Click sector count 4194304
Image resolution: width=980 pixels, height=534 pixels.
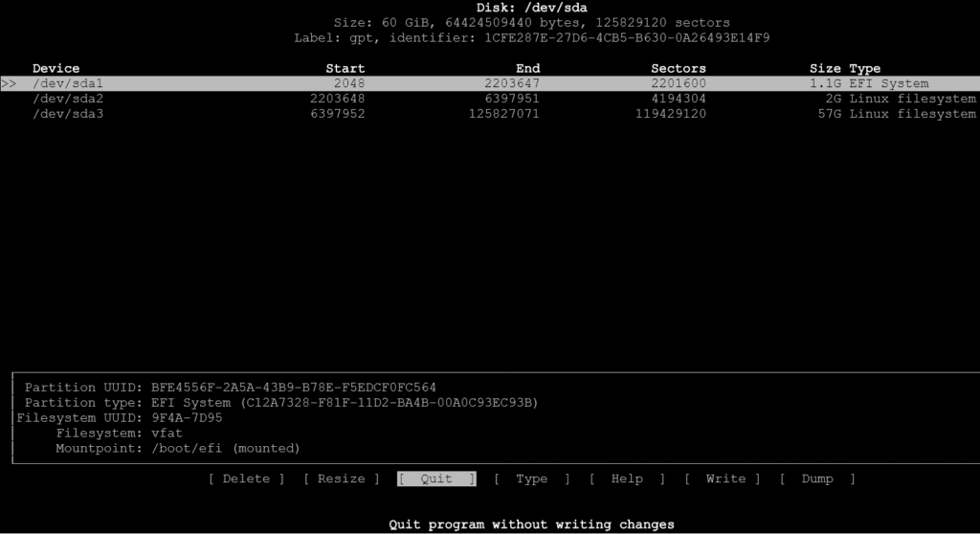pos(679,99)
